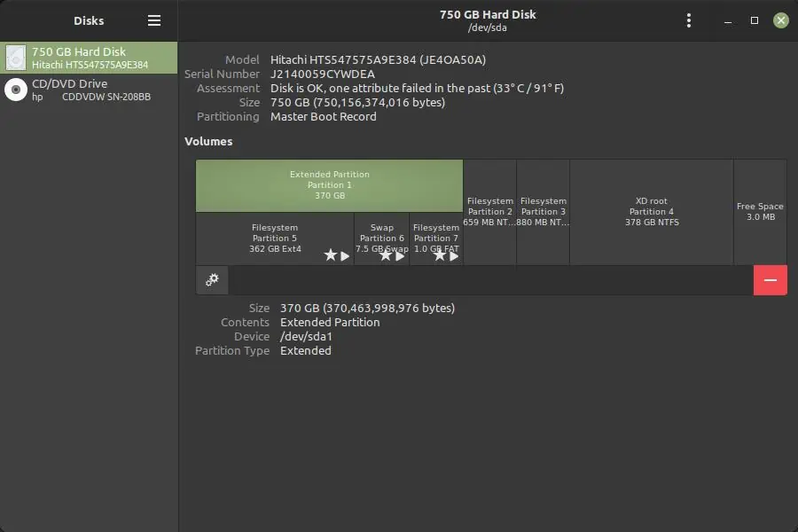Select the Extended Partition 1 block
Screen dimensions: 798x532
tap(329, 185)
